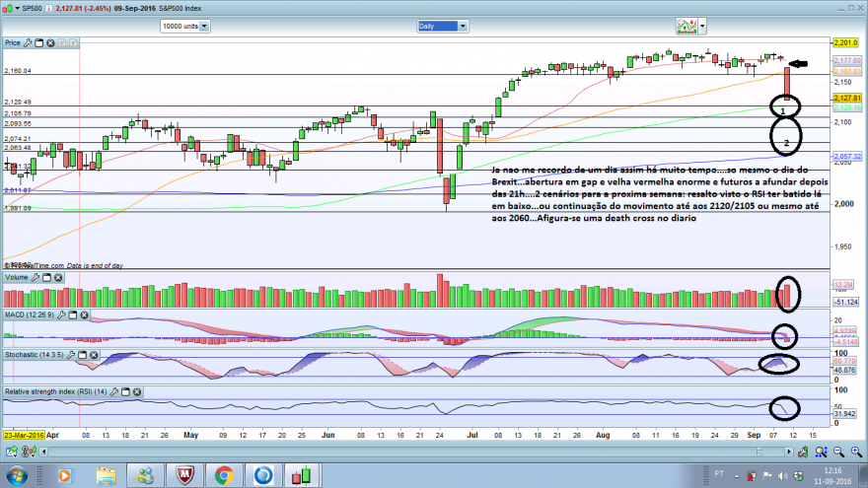Close the MACD indicator panel
This screenshot has height=488, width=868.
pyautogui.click(x=84, y=314)
